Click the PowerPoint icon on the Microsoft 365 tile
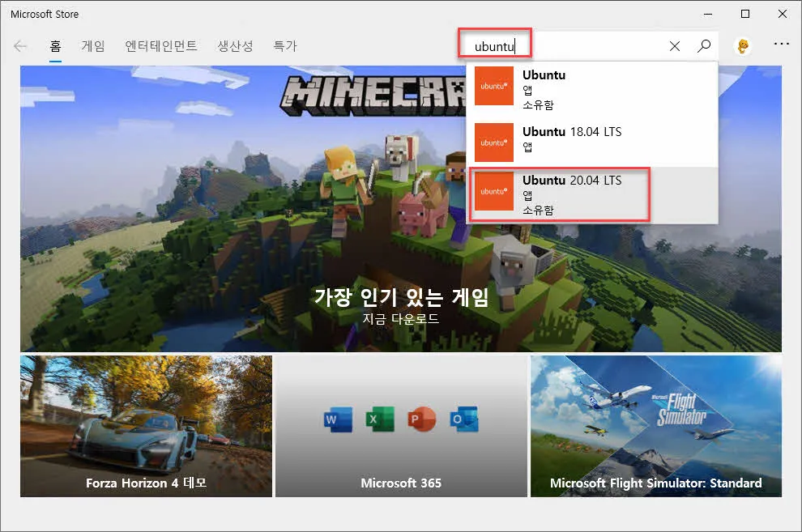The width and height of the screenshot is (802, 532). [x=421, y=419]
